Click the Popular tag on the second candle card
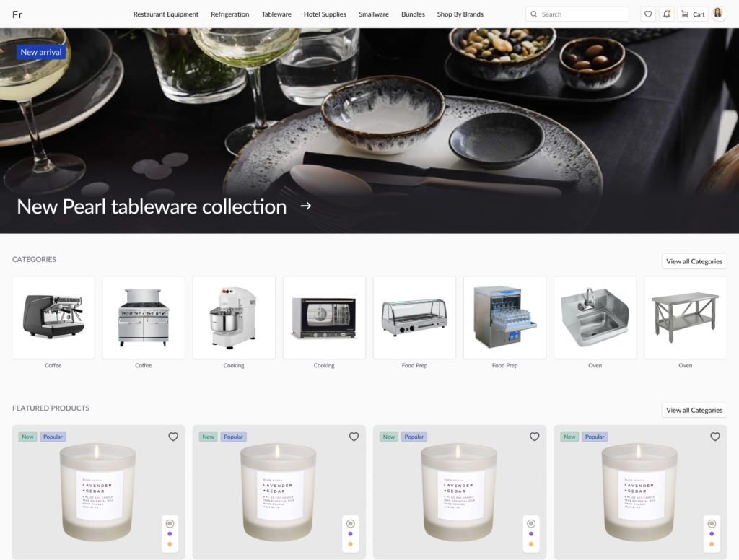 pos(233,437)
